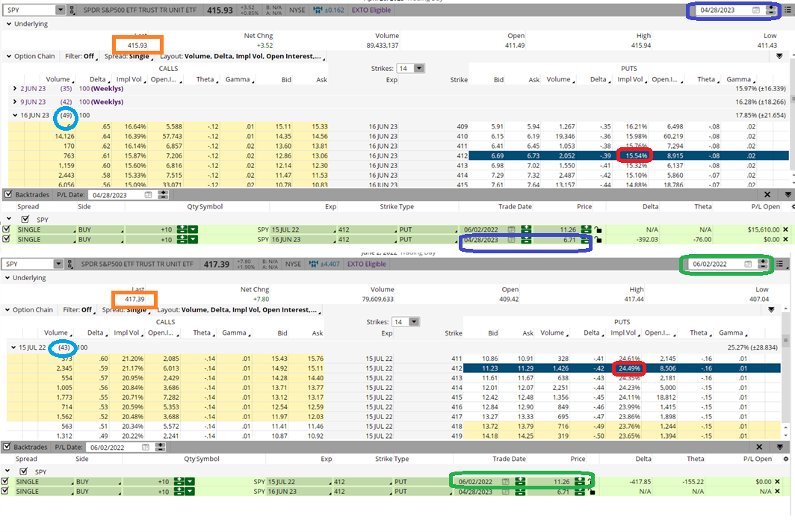
Task: Click X in Backtrades header of 04/28/2023 panel
Action: click(x=767, y=195)
